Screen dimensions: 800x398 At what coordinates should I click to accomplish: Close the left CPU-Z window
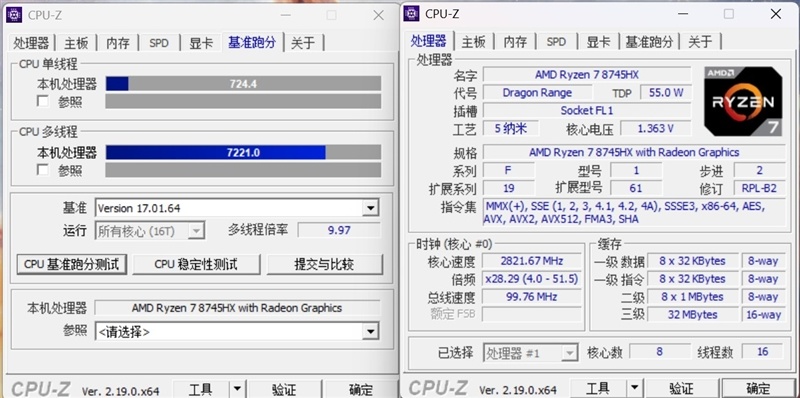click(x=379, y=15)
